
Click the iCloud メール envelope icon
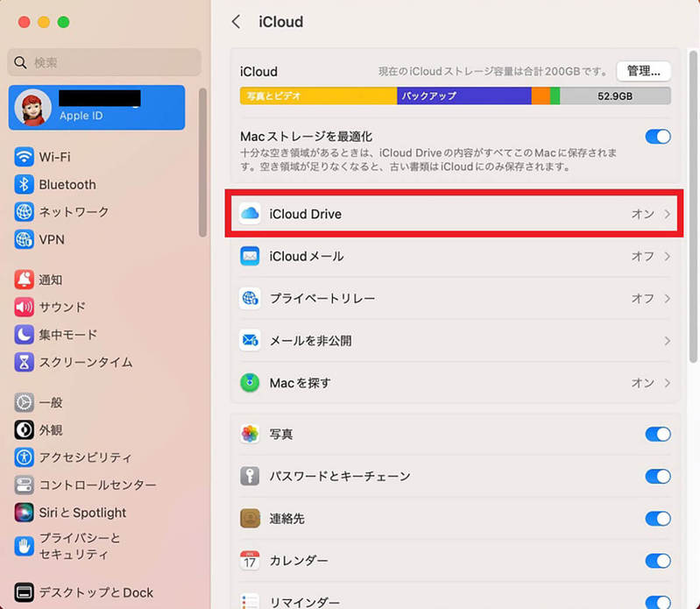click(250, 256)
